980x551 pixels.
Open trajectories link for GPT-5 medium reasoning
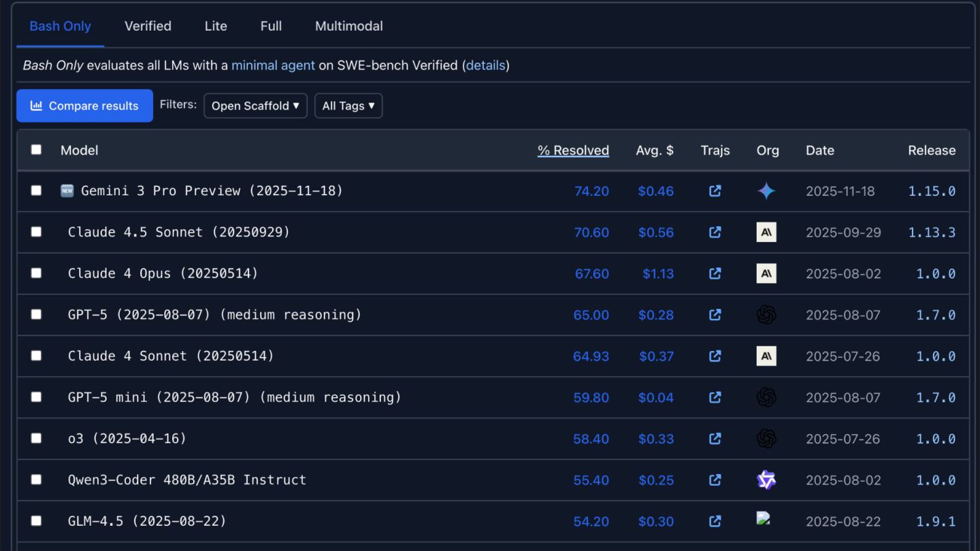click(715, 315)
